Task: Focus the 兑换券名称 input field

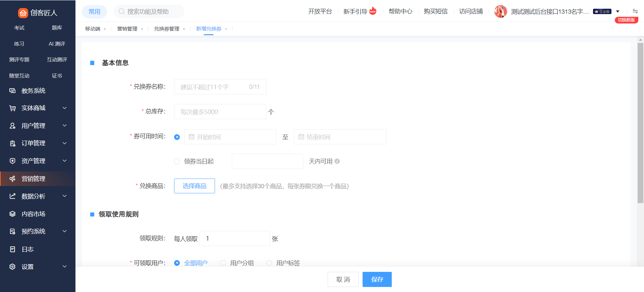Action: tap(220, 87)
